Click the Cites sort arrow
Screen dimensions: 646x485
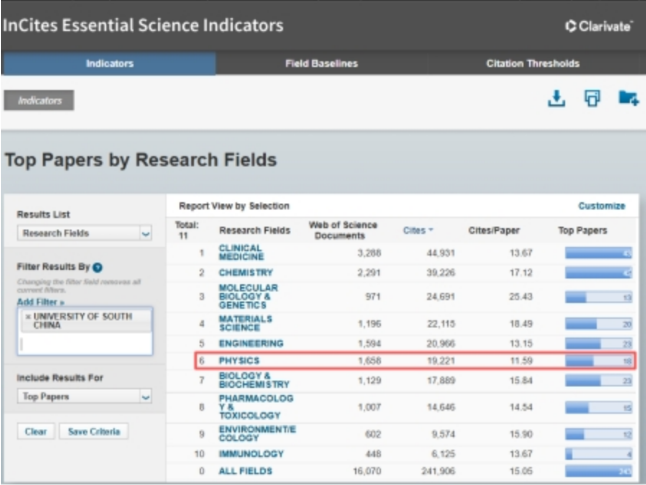[x=431, y=230]
